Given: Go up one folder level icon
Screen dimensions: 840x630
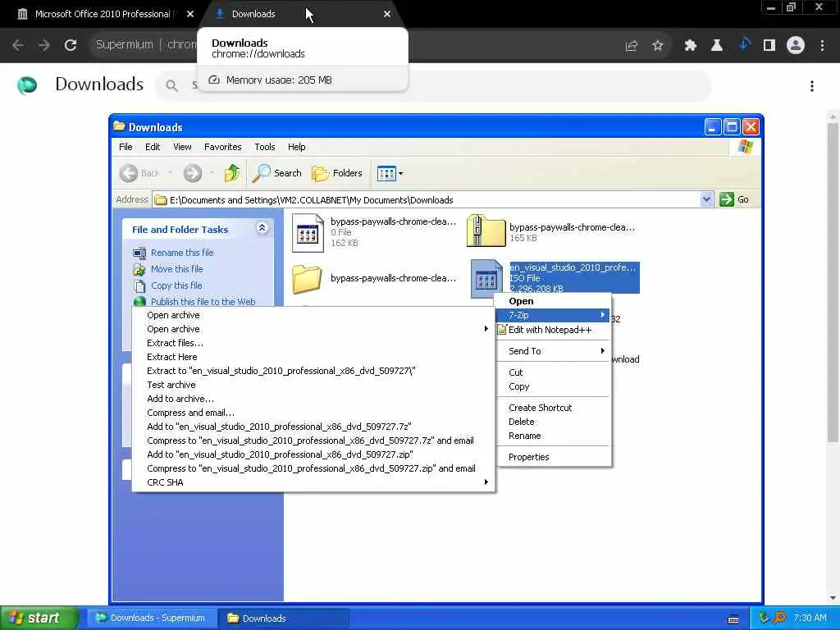Looking at the screenshot, I should point(232,173).
